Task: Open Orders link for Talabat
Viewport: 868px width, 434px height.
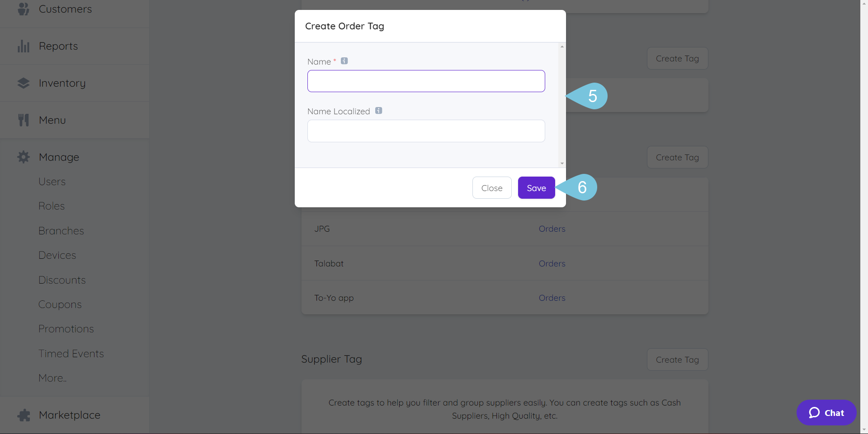Action: click(x=552, y=263)
